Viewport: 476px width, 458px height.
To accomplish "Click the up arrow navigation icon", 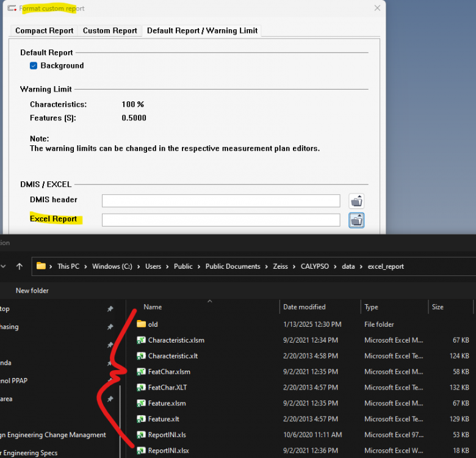I will tap(19, 266).
